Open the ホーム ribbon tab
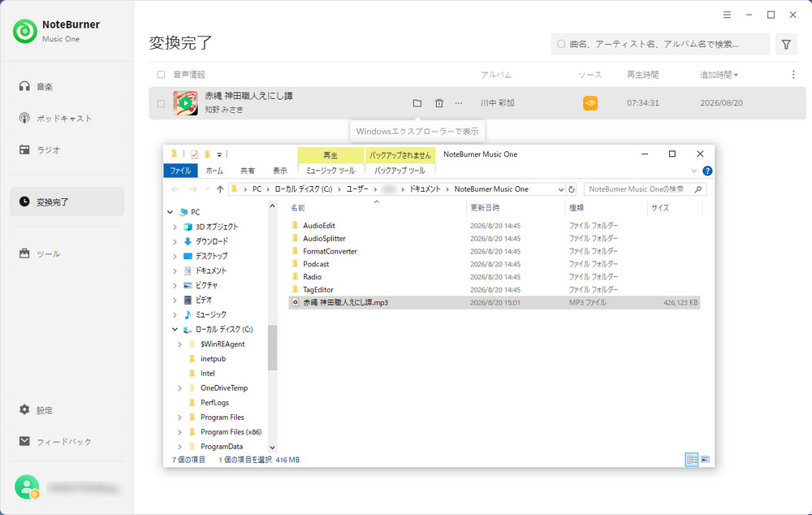Image resolution: width=812 pixels, height=515 pixels. [214, 171]
